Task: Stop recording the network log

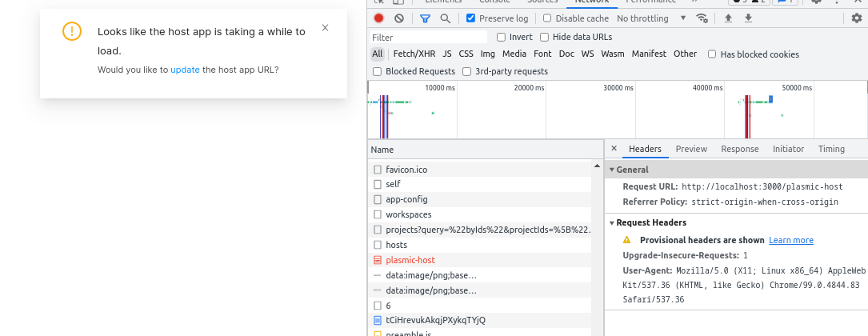Action: (x=378, y=18)
